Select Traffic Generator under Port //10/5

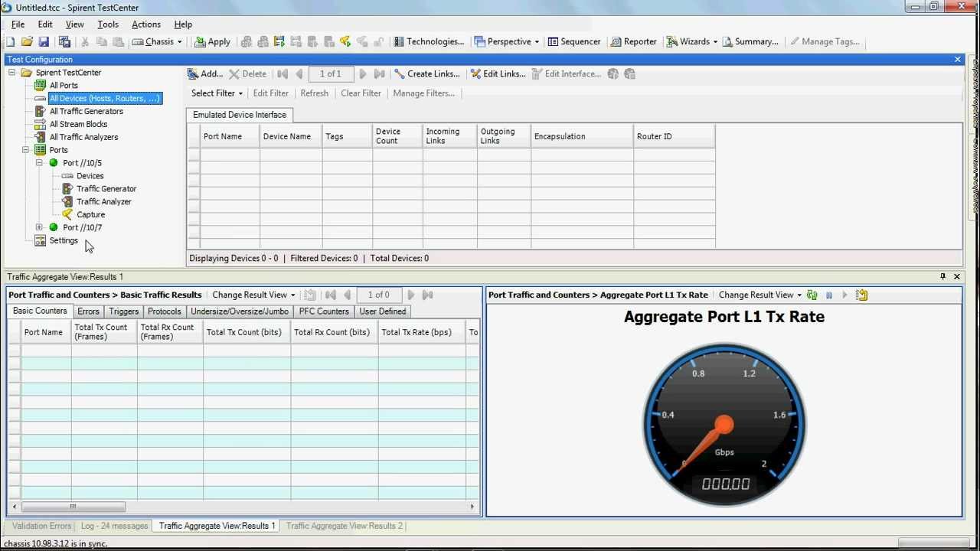[106, 188]
